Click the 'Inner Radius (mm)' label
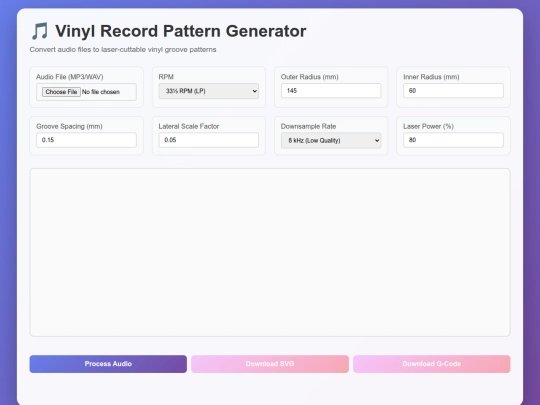Screen dimensions: 540x405 coord(431,77)
